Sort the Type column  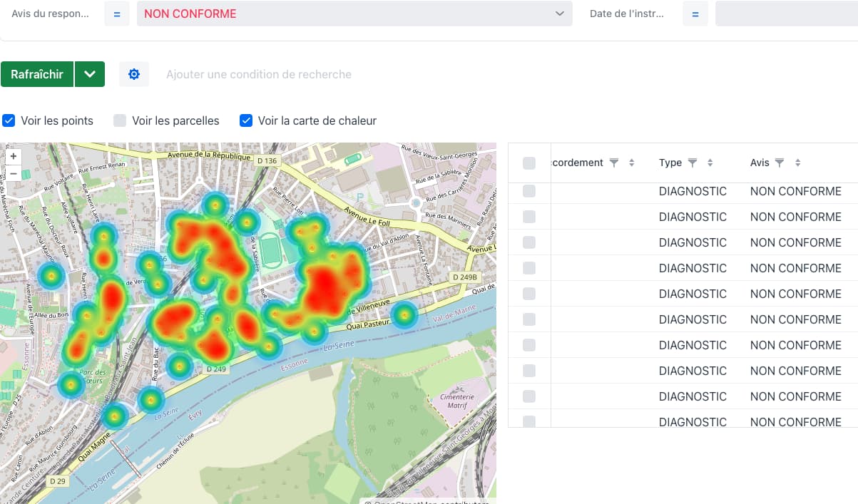coord(709,163)
